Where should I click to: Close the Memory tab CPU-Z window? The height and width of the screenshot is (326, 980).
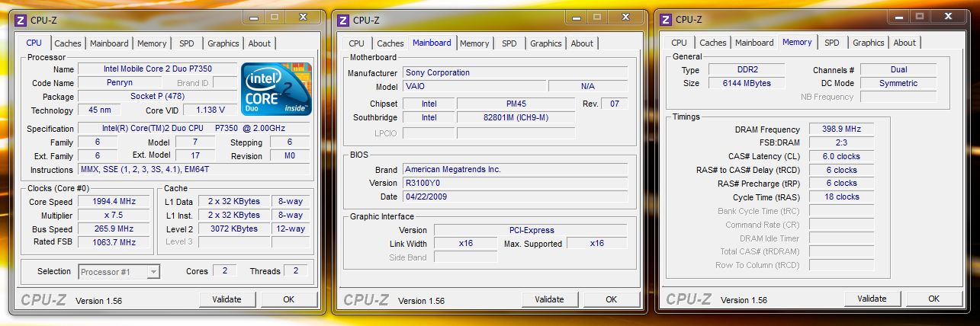coord(949,15)
